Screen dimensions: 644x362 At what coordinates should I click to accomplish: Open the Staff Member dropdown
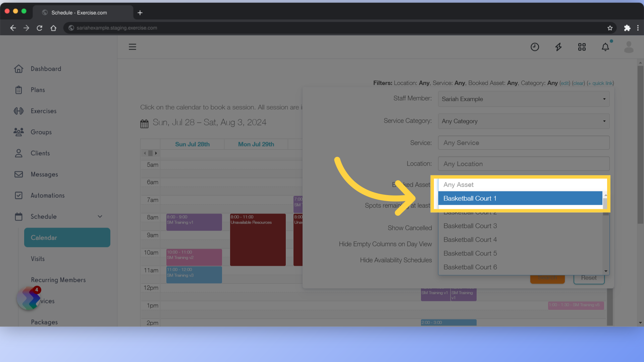524,99
